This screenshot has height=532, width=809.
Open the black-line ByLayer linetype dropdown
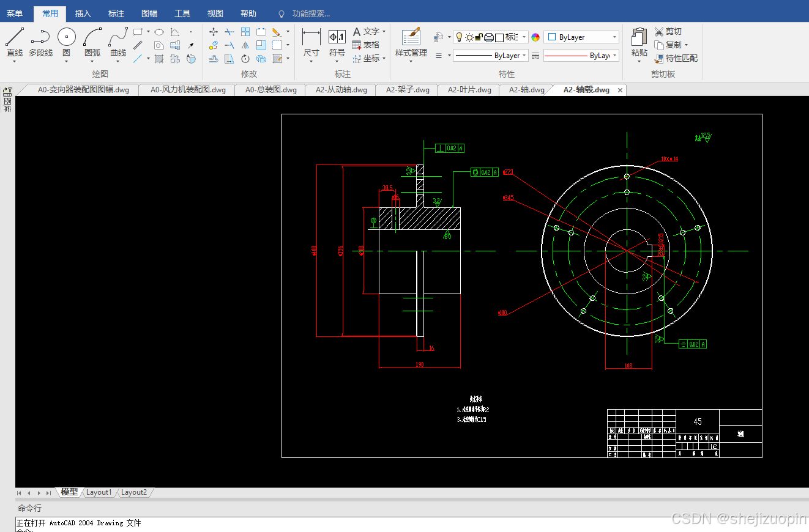pyautogui.click(x=524, y=55)
